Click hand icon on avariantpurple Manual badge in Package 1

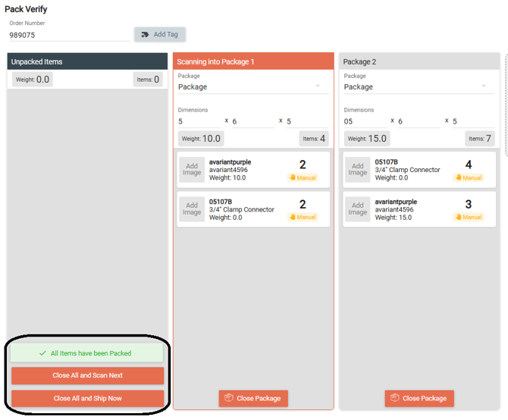point(292,177)
